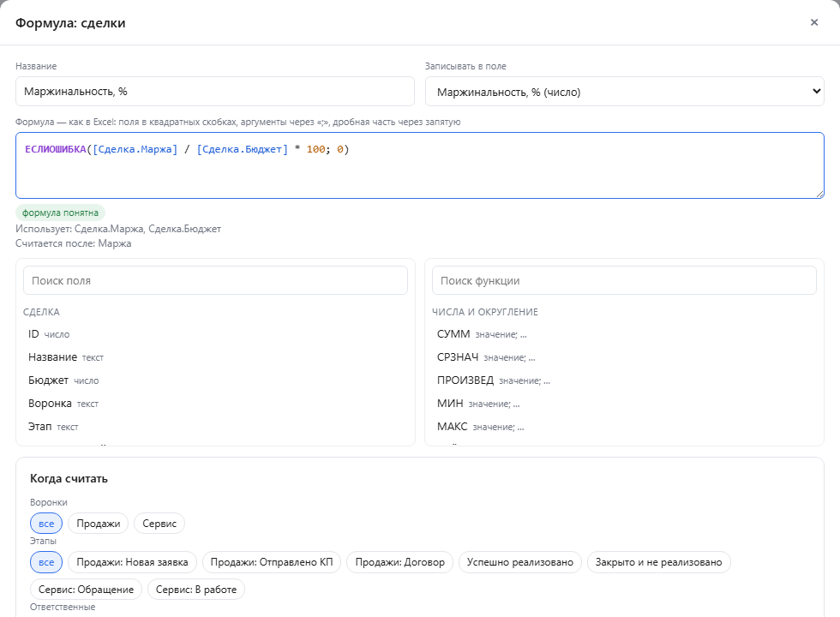The image size is (840, 617).
Task: Focus the 'Поиск функции' search box
Action: [624, 281]
